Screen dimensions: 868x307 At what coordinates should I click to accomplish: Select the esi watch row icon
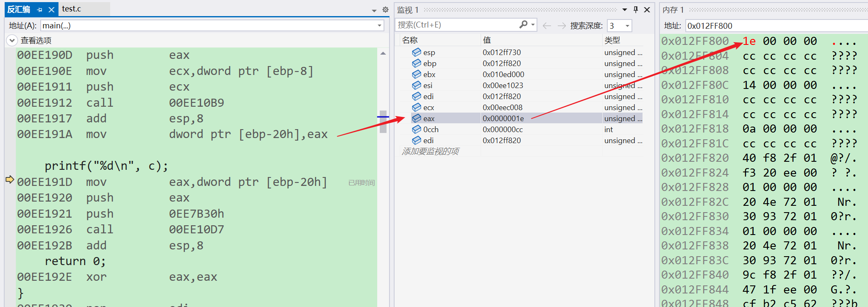coord(417,85)
